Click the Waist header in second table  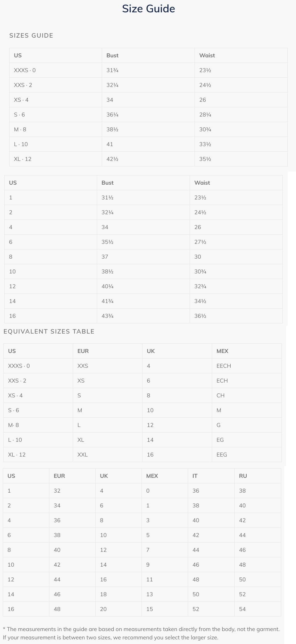pyautogui.click(x=202, y=183)
